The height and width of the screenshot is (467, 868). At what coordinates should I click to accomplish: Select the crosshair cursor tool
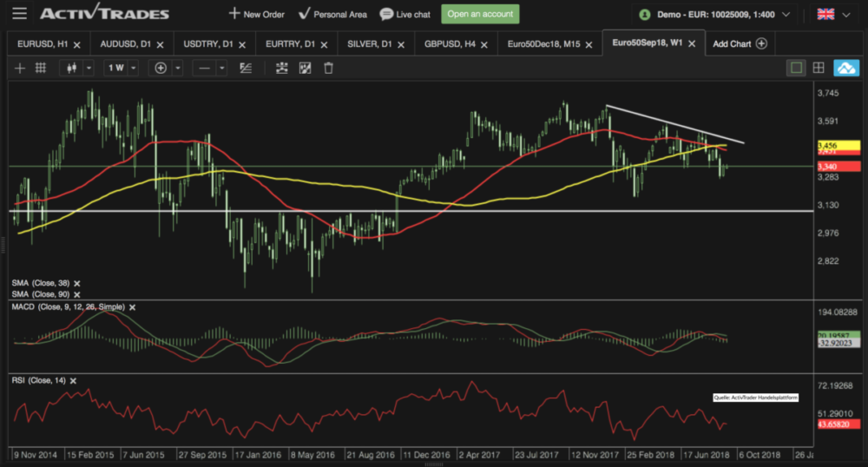pos(19,68)
